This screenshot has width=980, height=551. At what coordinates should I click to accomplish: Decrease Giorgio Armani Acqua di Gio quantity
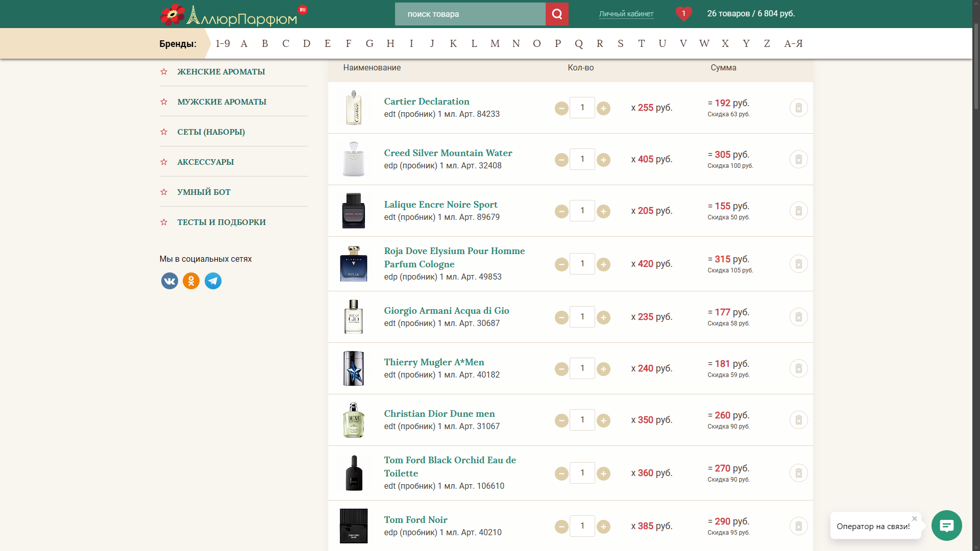[561, 317]
